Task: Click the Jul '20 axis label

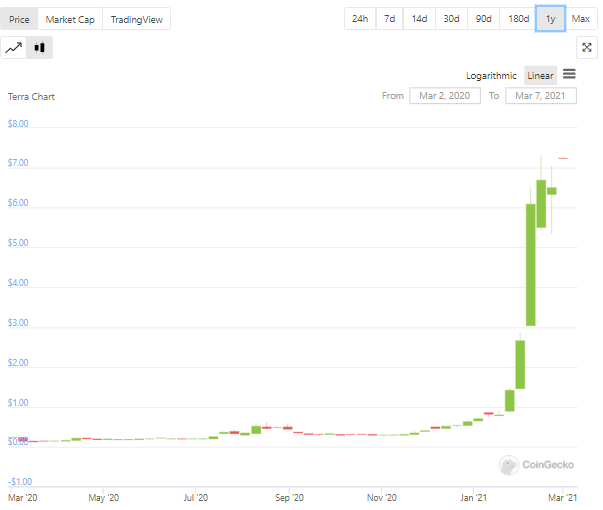Action: (x=196, y=498)
